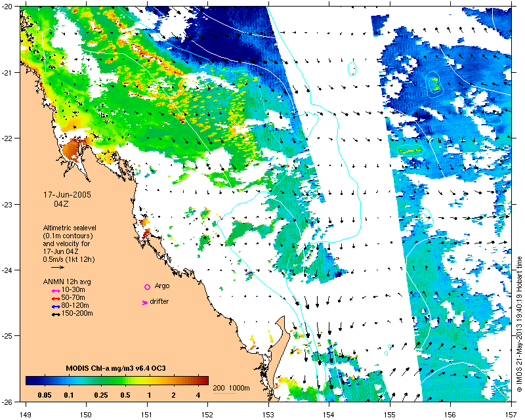This screenshot has width=525, height=420.
Task: Click the '4' colorbar tick label
Action: [x=198, y=395]
